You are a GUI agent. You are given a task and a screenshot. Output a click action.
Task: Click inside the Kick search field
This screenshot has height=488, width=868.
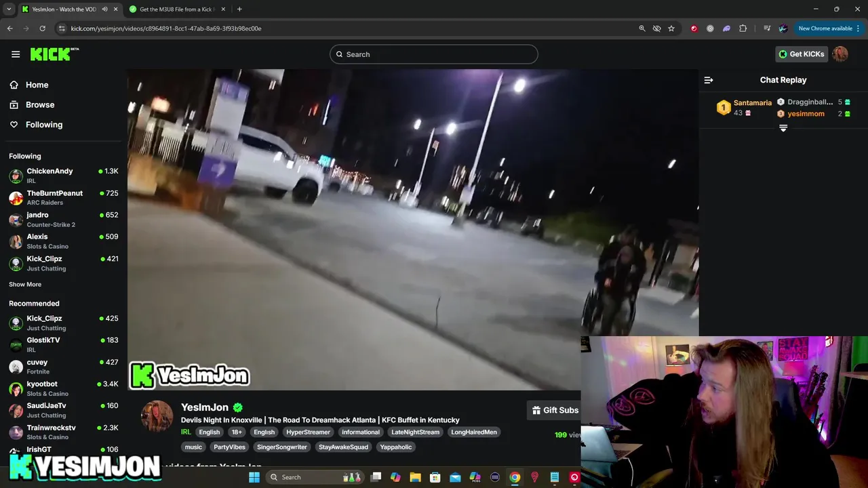click(434, 54)
